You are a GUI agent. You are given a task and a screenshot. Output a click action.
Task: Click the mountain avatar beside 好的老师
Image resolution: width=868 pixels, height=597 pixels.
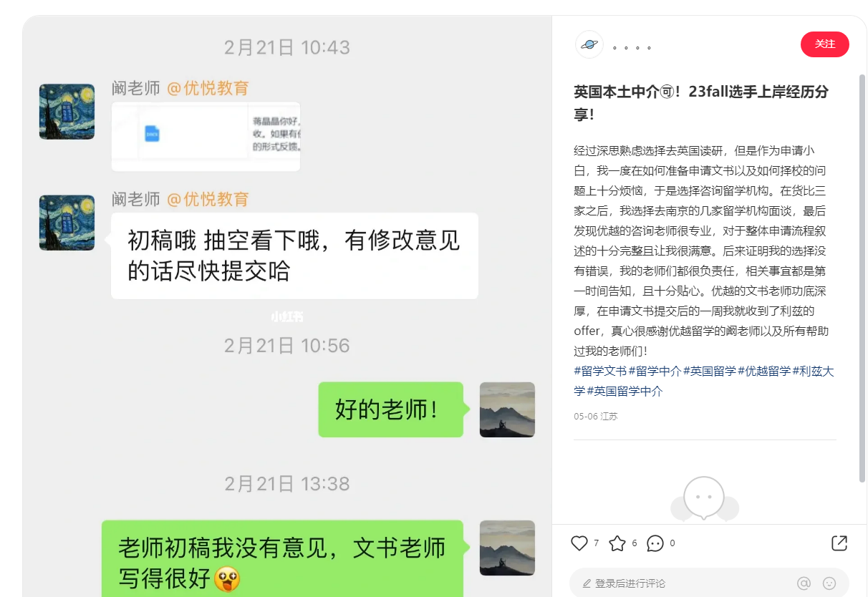[507, 409]
